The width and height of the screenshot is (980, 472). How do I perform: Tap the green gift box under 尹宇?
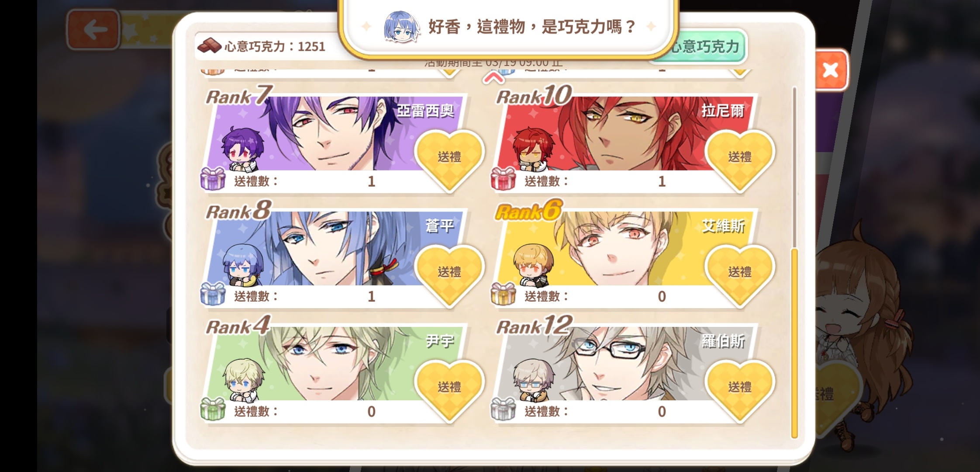coord(213,409)
